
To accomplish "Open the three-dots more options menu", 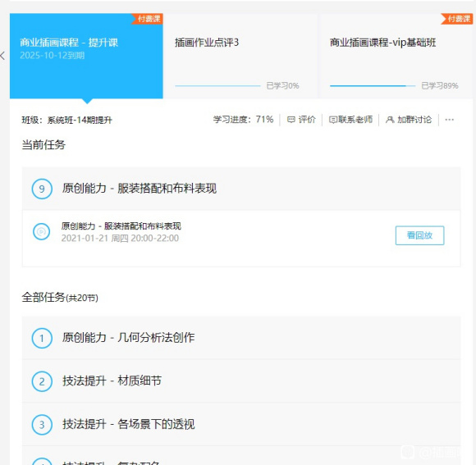I will pyautogui.click(x=449, y=120).
